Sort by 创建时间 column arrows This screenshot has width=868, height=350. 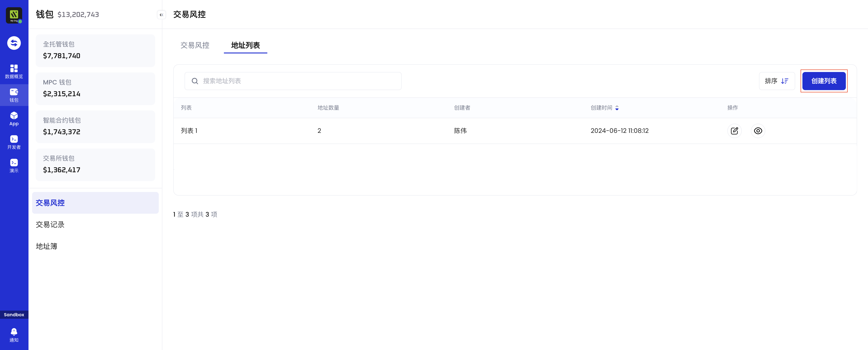[x=617, y=108]
